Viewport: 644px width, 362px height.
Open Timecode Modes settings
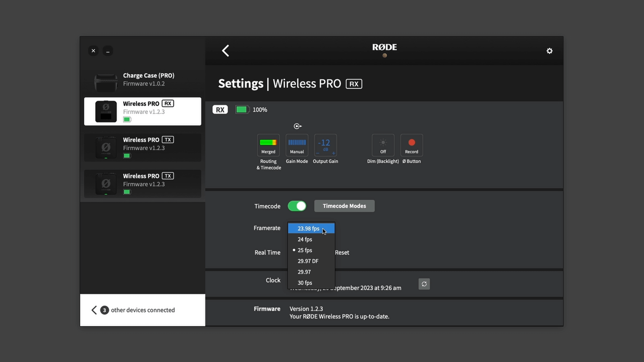click(x=345, y=206)
